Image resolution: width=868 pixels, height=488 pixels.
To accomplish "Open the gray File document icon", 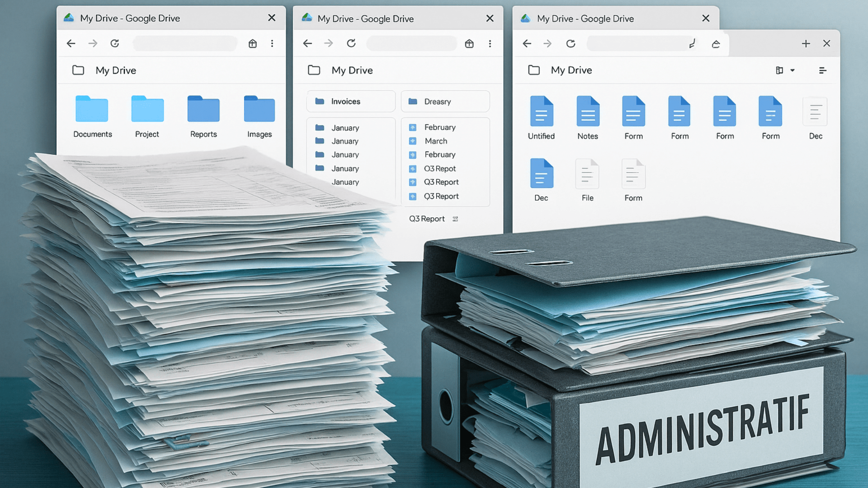I will click(x=587, y=174).
